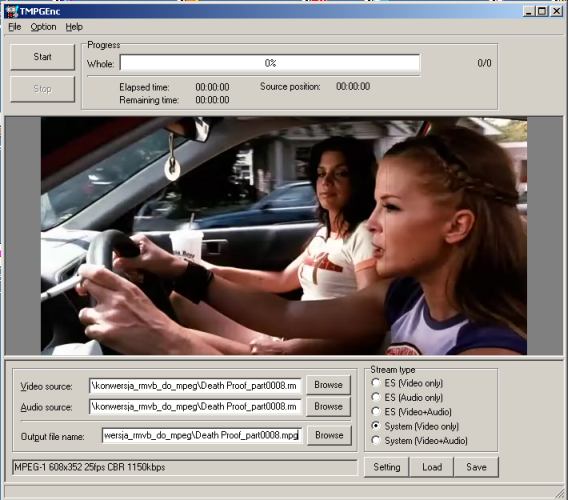The width and height of the screenshot is (568, 500).
Task: Click the 0/0 progress counter
Action: click(484, 63)
